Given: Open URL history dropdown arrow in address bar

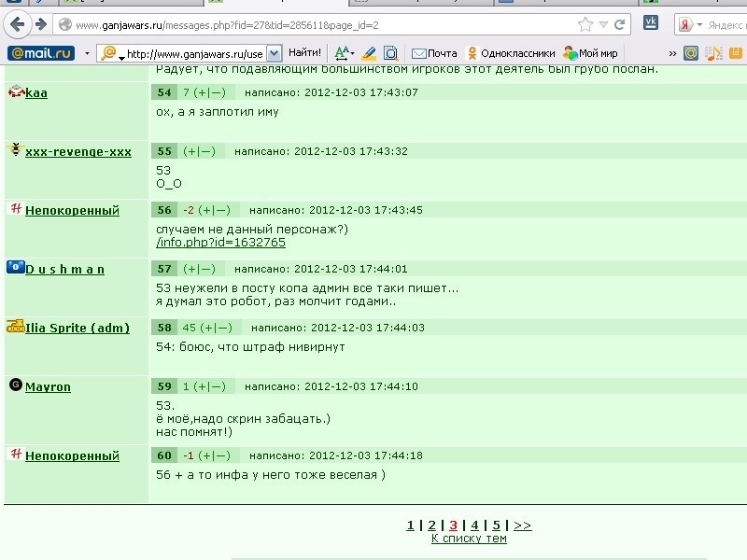Looking at the screenshot, I should (603, 24).
